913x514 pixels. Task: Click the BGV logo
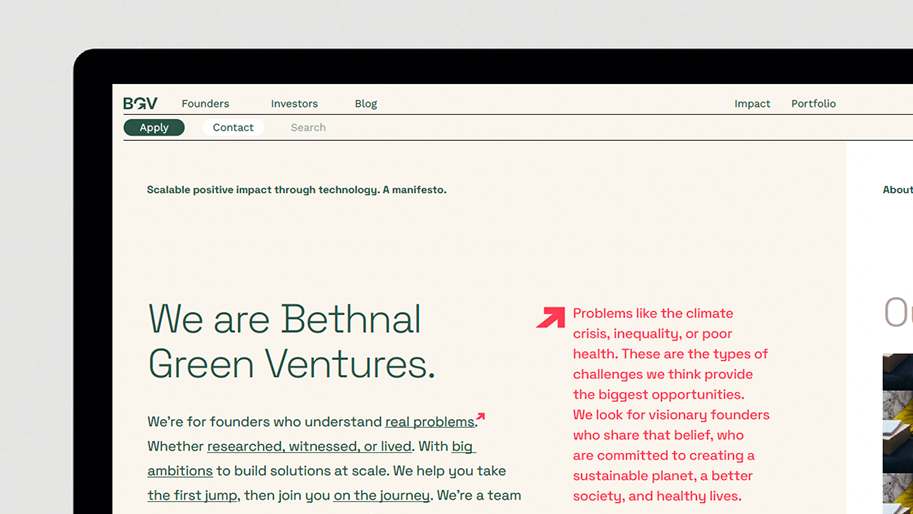point(140,104)
